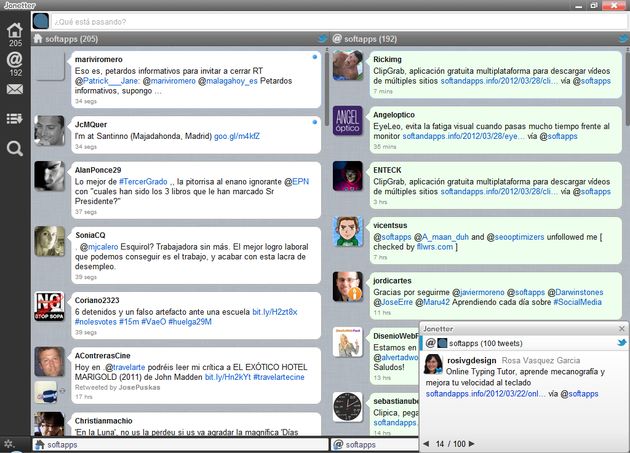Screen dimensions: 630x453
Task: Open Angeloptico's purple avatar
Action: coord(348,121)
